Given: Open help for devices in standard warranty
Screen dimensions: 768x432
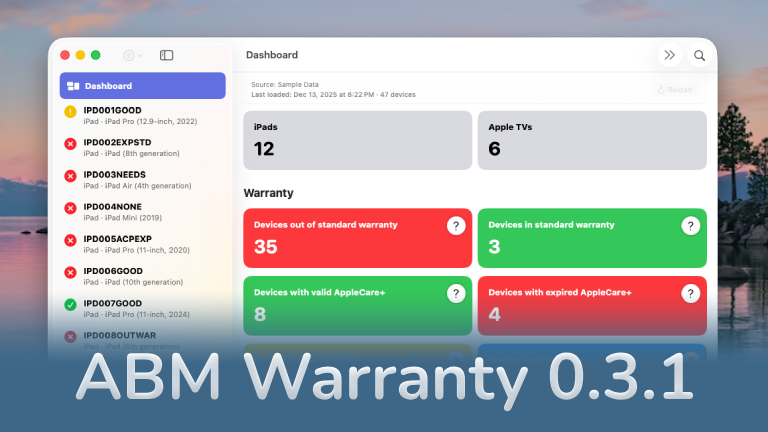Looking at the screenshot, I should [690, 226].
